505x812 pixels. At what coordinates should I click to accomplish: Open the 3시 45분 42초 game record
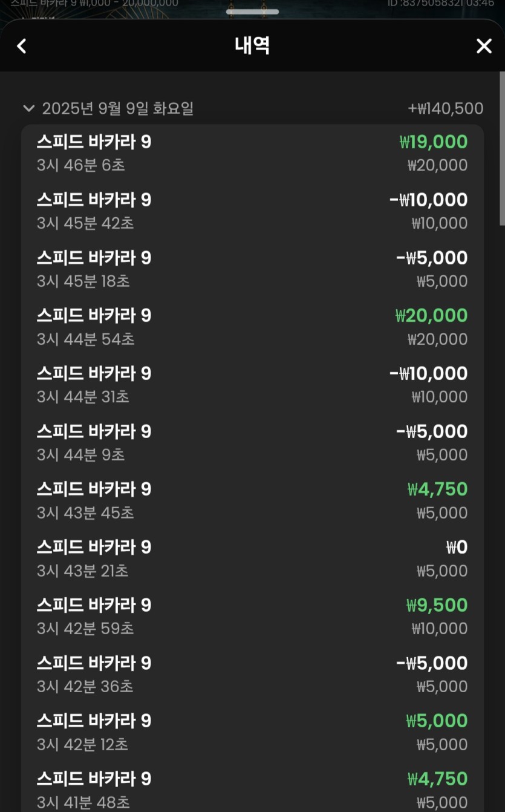pyautogui.click(x=252, y=211)
